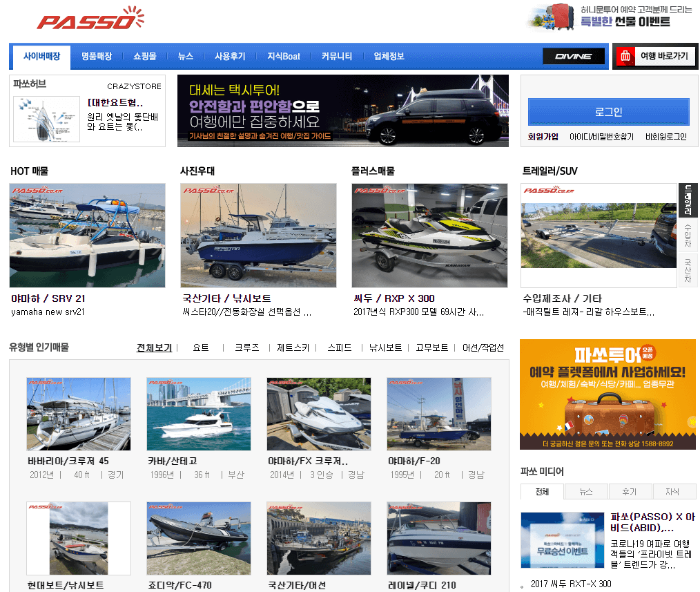Image resolution: width=700 pixels, height=592 pixels.
Task: Open the DIVINE brand banner
Action: pyautogui.click(x=573, y=56)
